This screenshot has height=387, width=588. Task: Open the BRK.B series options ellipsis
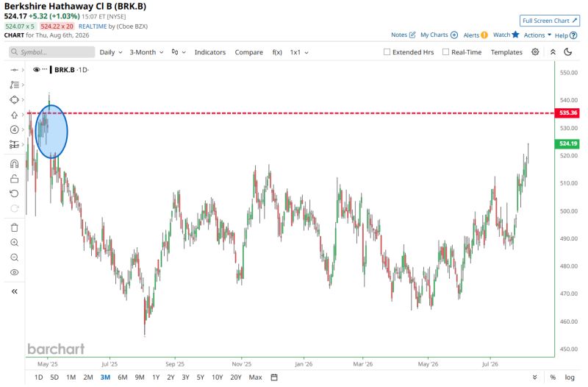coord(45,69)
